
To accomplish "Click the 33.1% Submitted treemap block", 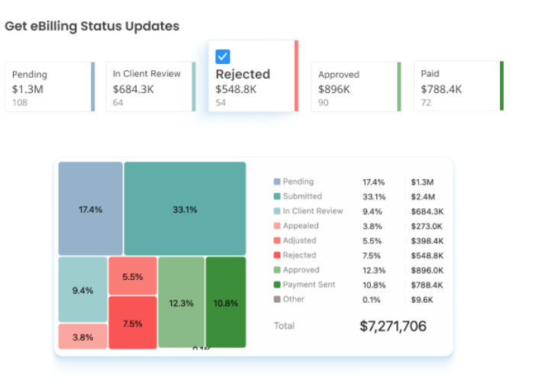I will tap(185, 209).
